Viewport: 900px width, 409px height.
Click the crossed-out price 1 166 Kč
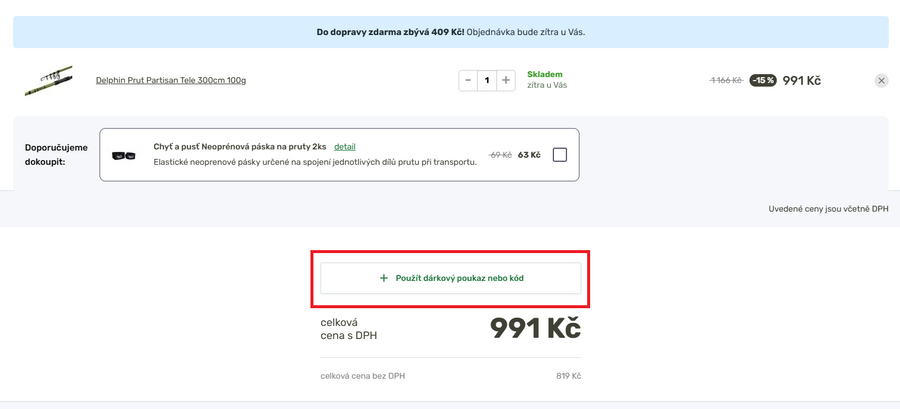tap(726, 80)
